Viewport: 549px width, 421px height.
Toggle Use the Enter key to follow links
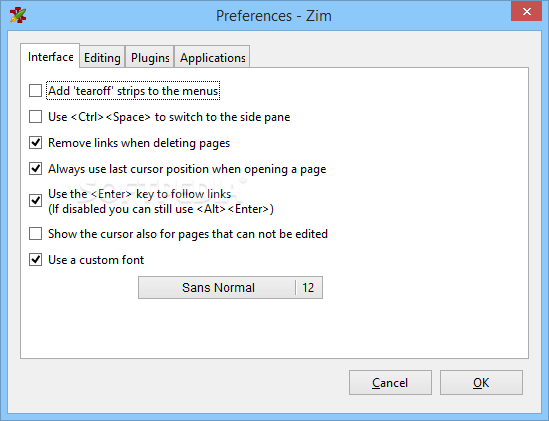pyautogui.click(x=35, y=201)
